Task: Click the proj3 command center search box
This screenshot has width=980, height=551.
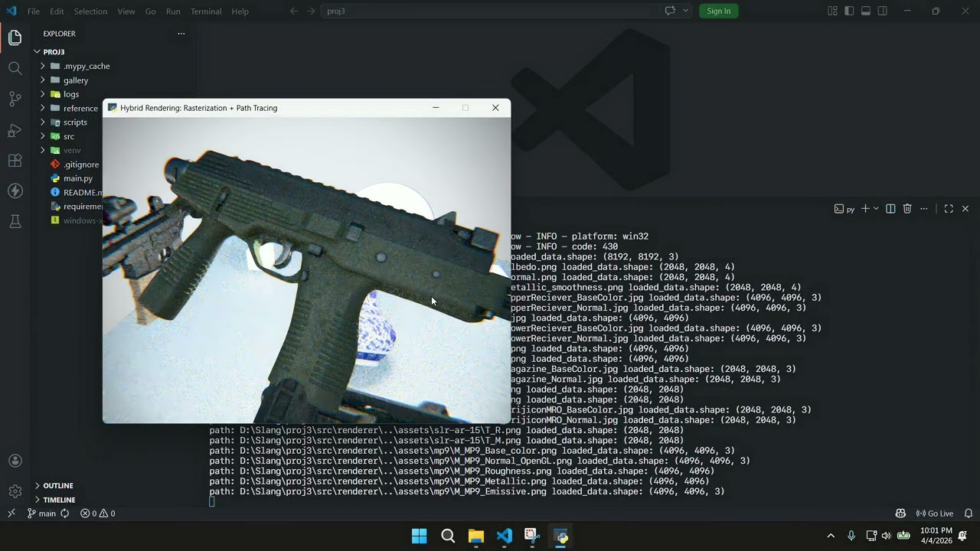Action: [x=490, y=11]
